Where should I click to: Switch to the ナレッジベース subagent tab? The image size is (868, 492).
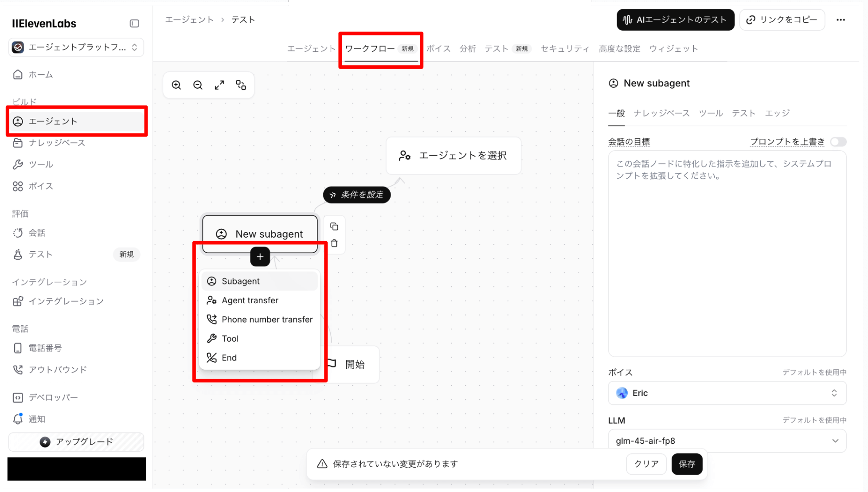[x=661, y=113]
